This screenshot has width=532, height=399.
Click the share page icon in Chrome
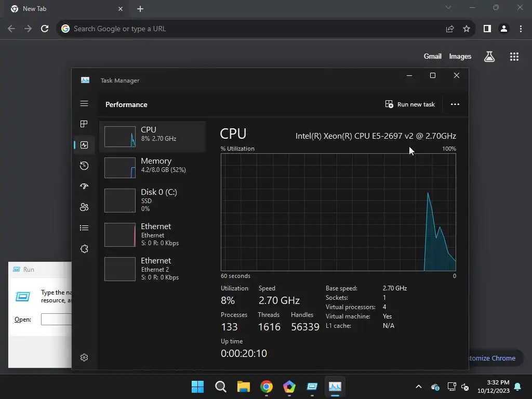(450, 29)
